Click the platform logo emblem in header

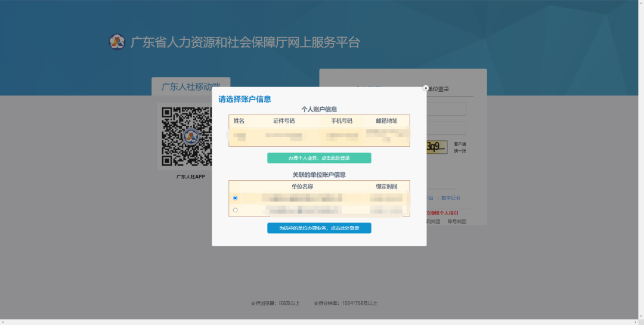tap(117, 42)
